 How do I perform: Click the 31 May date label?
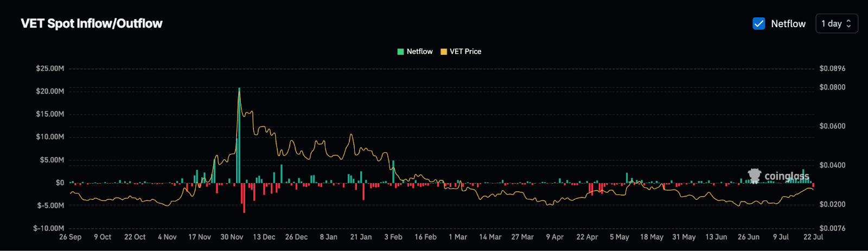684,237
